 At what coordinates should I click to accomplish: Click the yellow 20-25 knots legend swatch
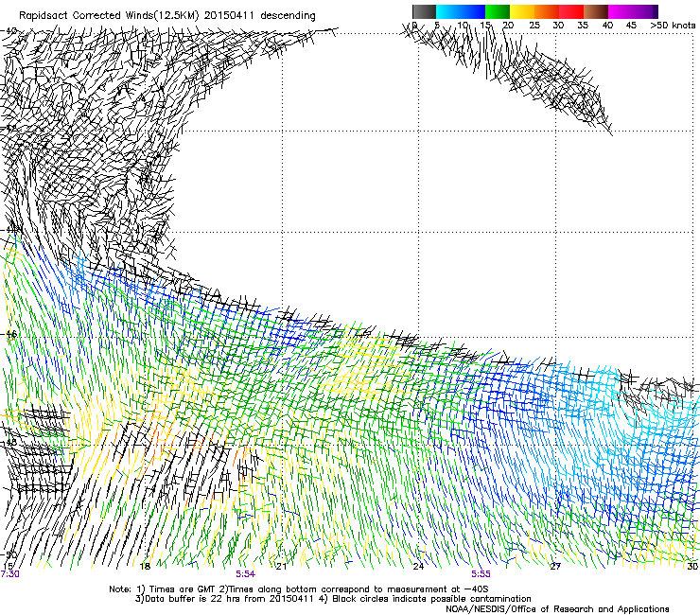point(522,11)
